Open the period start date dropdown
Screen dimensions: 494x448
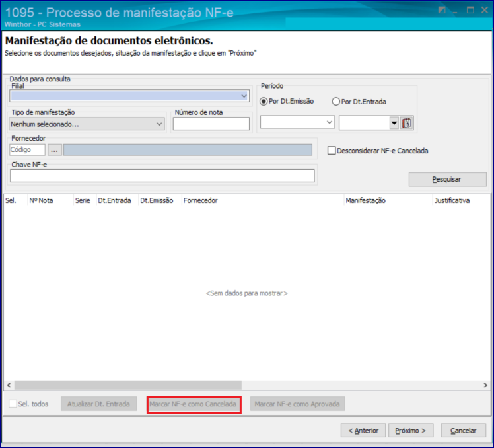(330, 122)
